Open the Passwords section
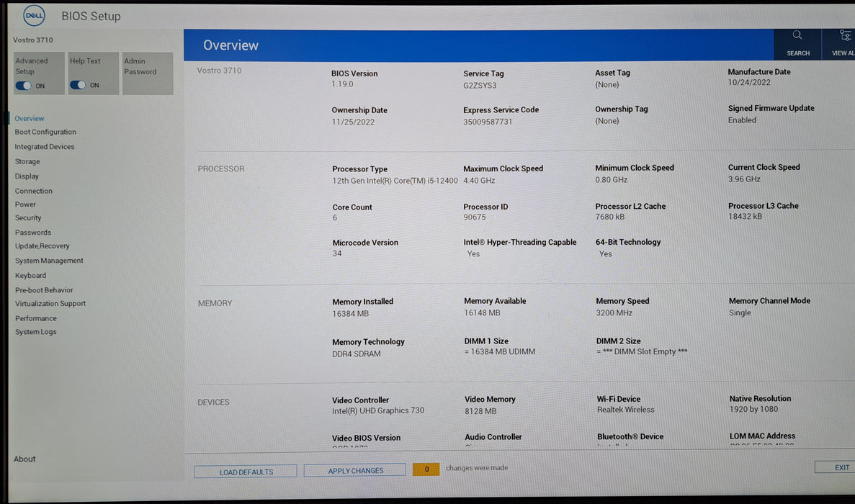Image resolution: width=855 pixels, height=504 pixels. click(32, 232)
